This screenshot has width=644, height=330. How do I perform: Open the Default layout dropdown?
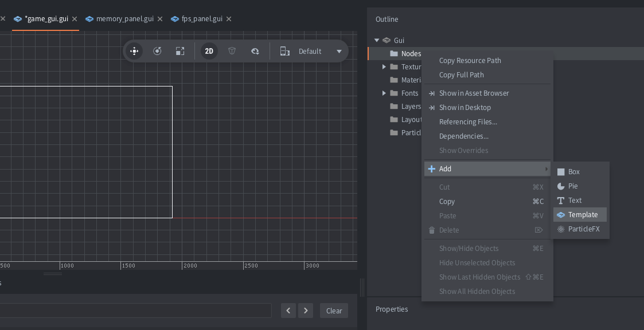[x=338, y=51]
